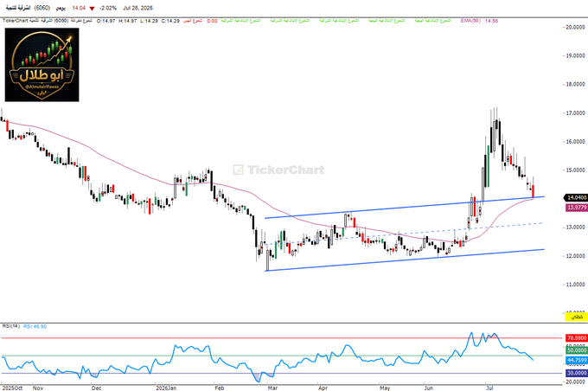This screenshot has width=588, height=391.
Task: Click the low price L:14.29 label
Action: pyautogui.click(x=150, y=21)
